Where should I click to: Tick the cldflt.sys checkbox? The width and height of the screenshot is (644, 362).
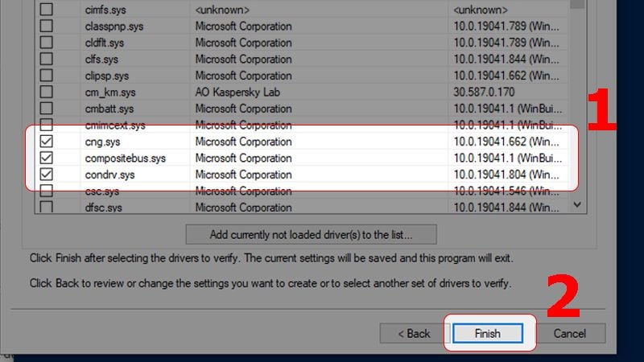(46, 43)
